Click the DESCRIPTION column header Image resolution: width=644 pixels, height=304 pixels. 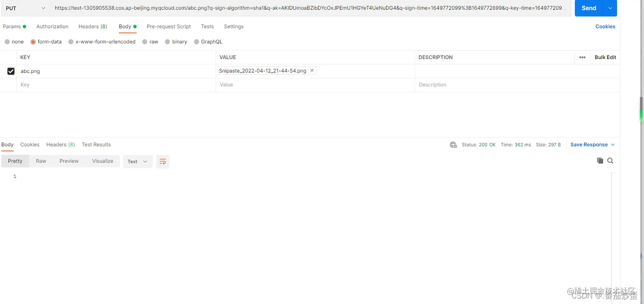pos(436,57)
